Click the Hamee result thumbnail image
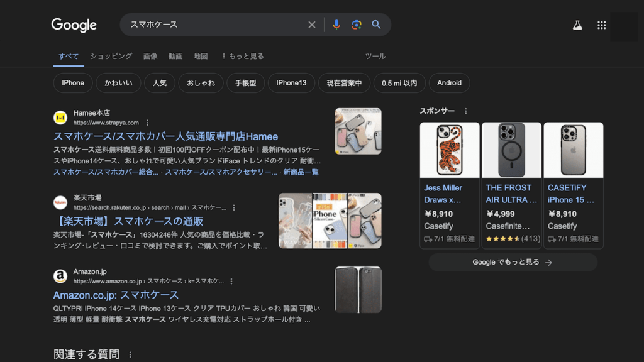The image size is (644, 362). click(358, 131)
